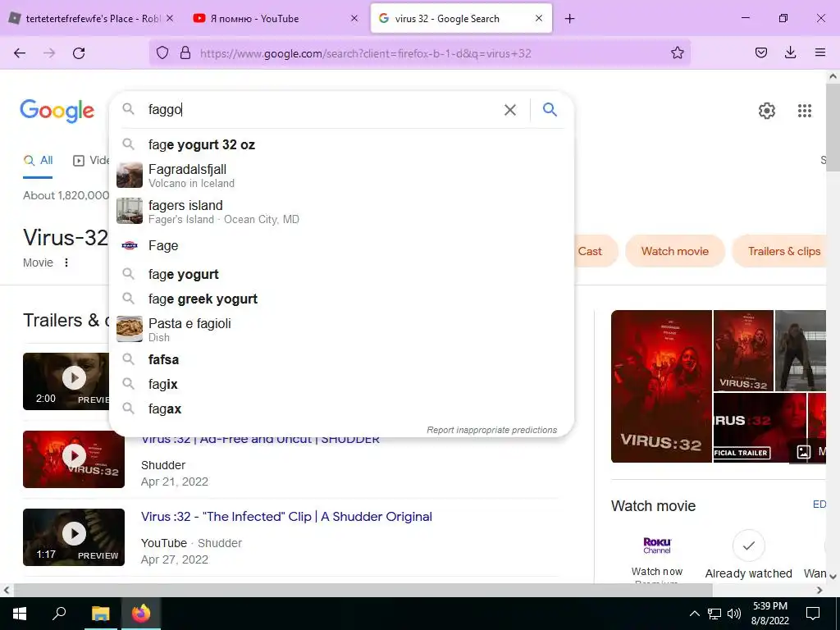
Task: Pick the fagix suggestion
Action: click(341, 384)
